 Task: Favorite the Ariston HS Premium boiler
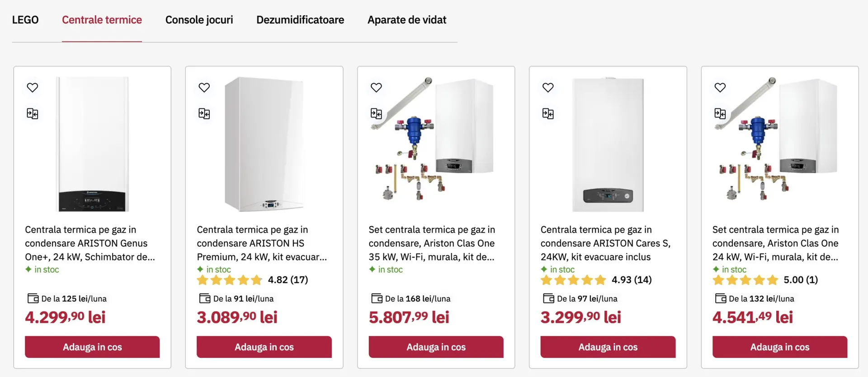click(204, 88)
